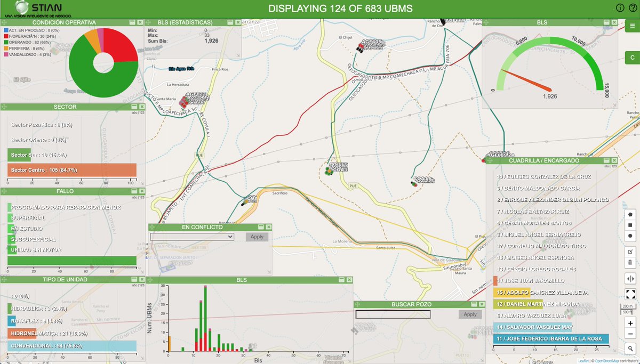
Task: Open the info icon in the header
Action: pyautogui.click(x=620, y=7)
